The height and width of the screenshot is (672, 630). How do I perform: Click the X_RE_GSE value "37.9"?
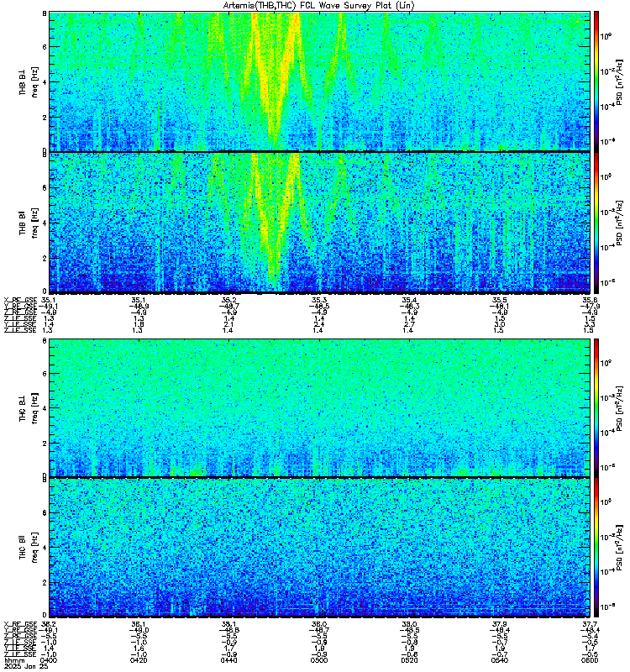click(x=500, y=624)
